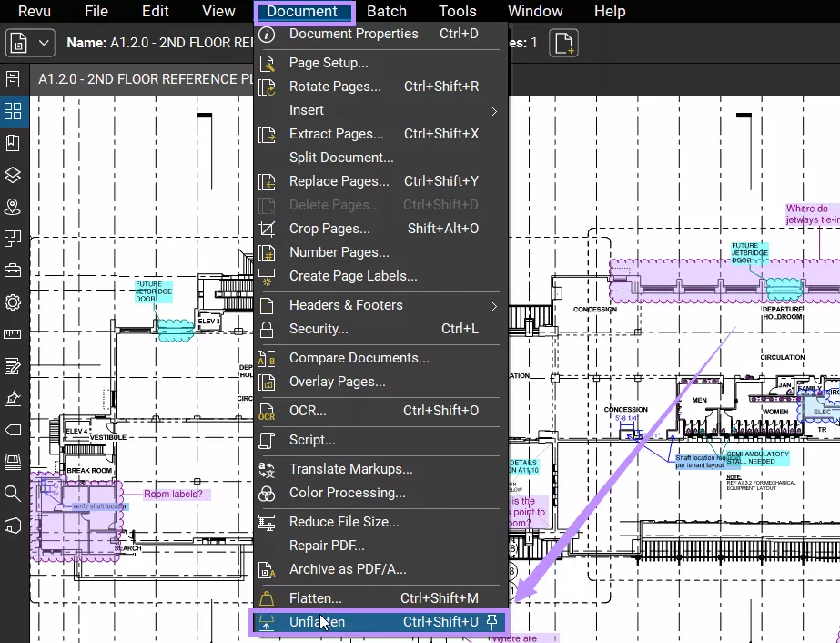Select the Room labels markup callout on the drawing
The height and width of the screenshot is (643, 840).
(173, 493)
